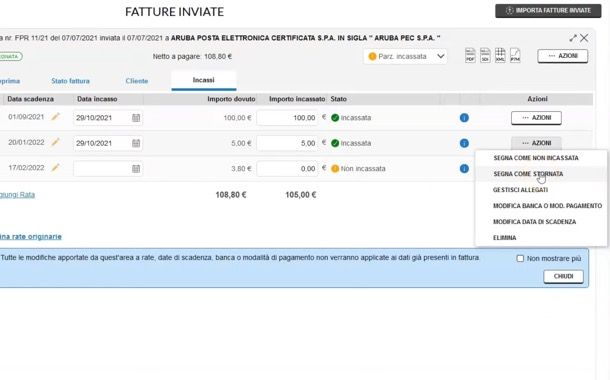This screenshot has width=610, height=380.
Task: Collapse AZIONI menu for 20/01/2022 installment
Action: [x=536, y=143]
